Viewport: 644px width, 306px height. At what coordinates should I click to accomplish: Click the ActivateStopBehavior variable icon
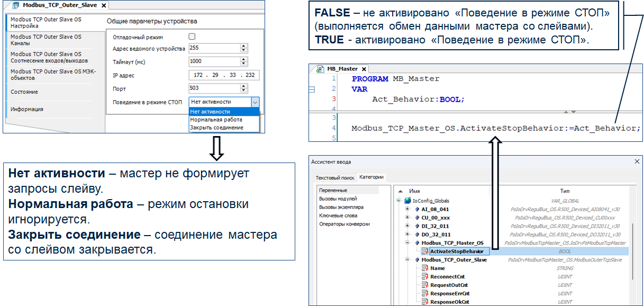click(425, 251)
